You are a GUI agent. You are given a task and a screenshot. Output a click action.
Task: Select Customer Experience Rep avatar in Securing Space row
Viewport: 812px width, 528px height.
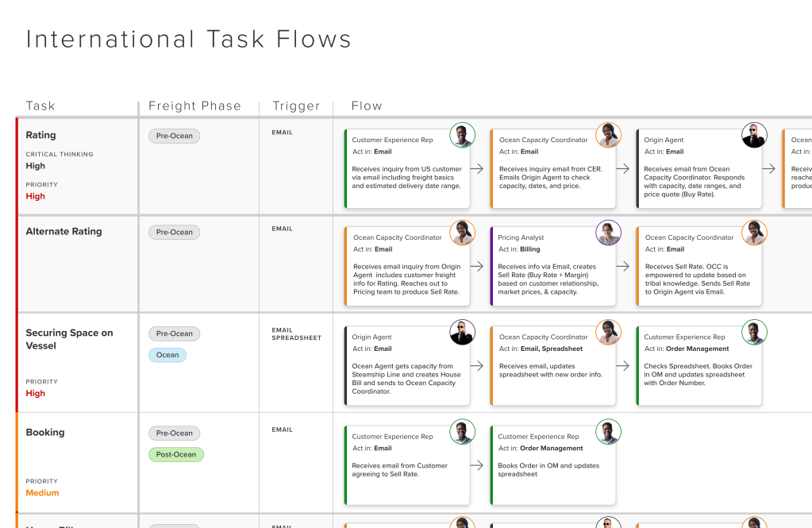coord(754,332)
